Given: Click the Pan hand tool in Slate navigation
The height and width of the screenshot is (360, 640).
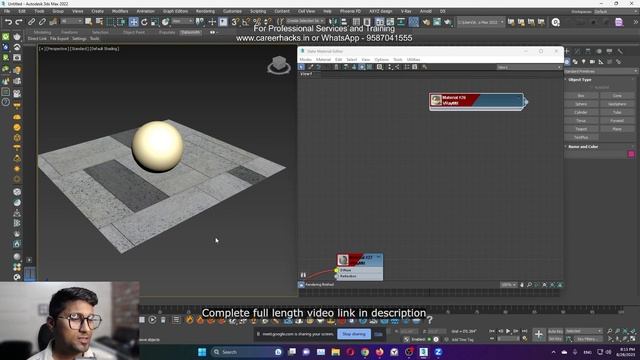Looking at the screenshot, I should tap(522, 285).
